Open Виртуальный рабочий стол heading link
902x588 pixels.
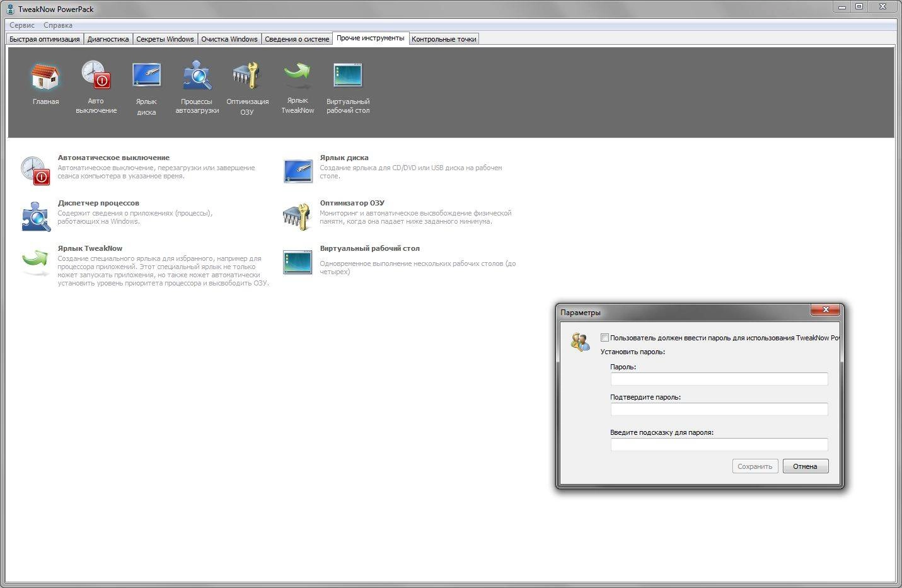click(369, 248)
